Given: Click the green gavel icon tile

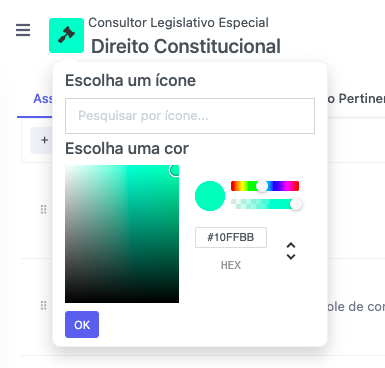Looking at the screenshot, I should tap(66, 35).
